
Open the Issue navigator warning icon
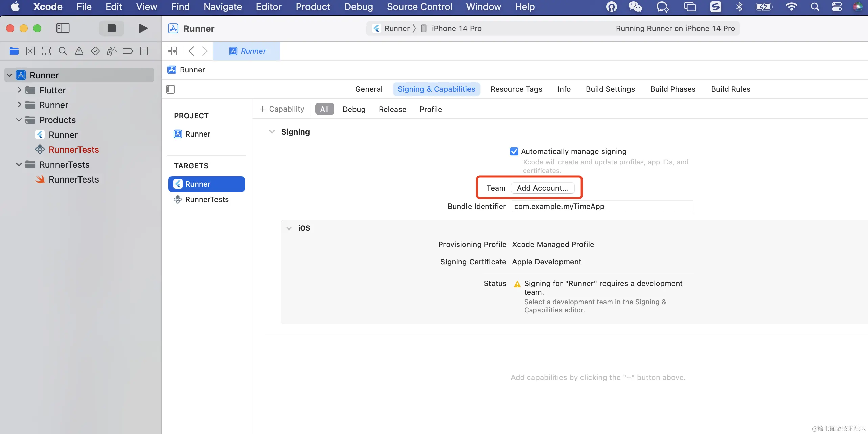79,51
